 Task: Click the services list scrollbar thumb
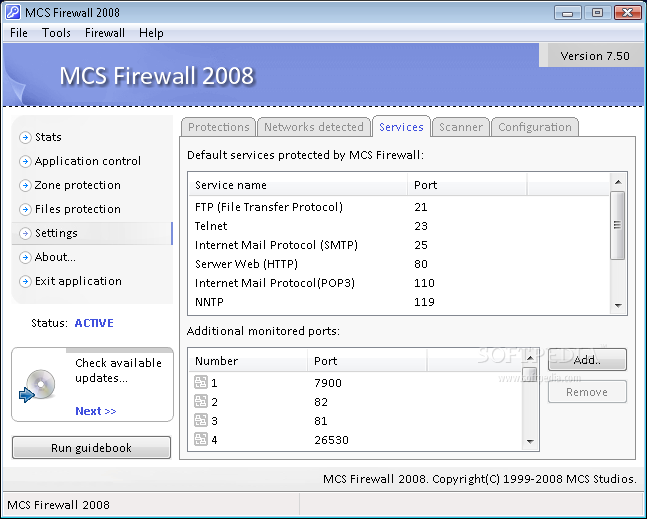617,225
